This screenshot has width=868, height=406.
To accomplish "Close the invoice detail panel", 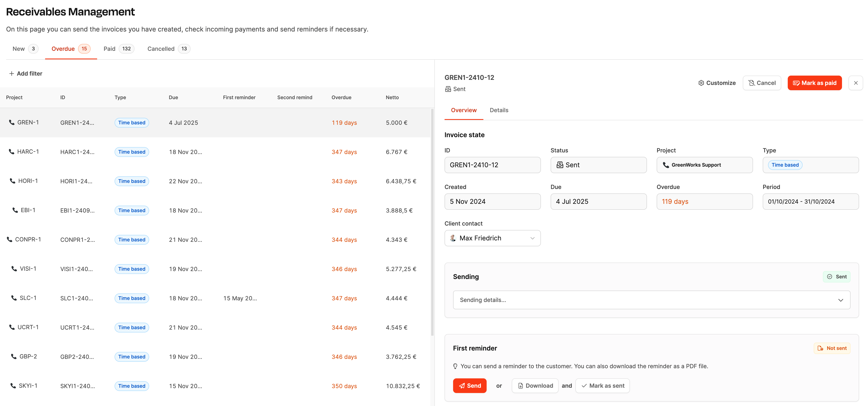I will [856, 83].
